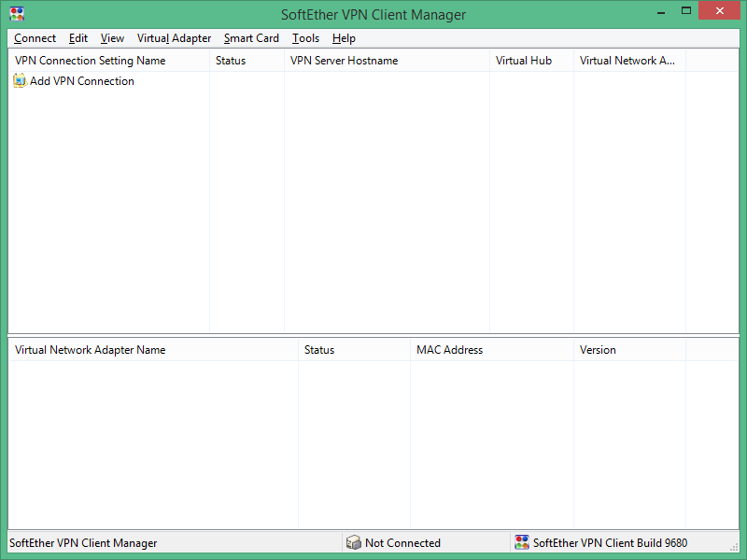Screen dimensions: 747x560
Task: Sort by Status column in adapter list
Action: click(354, 350)
